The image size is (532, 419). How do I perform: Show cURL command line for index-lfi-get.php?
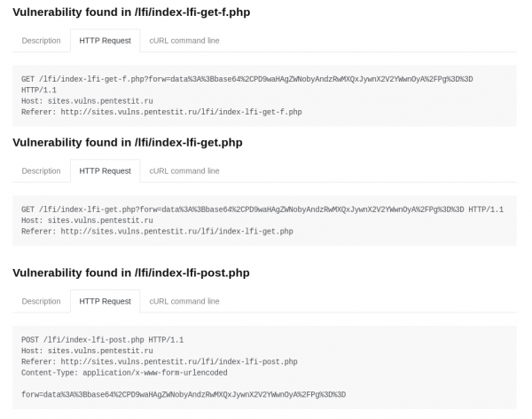point(184,170)
